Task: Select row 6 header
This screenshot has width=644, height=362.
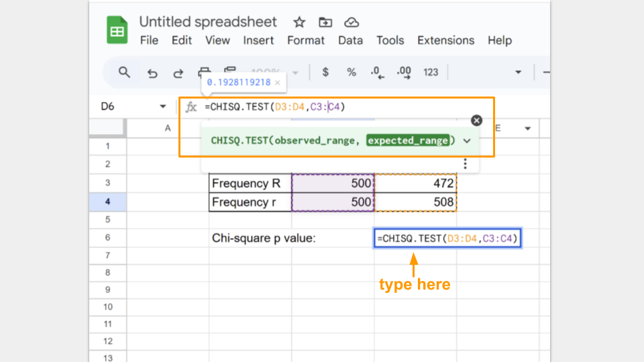Action: click(107, 237)
